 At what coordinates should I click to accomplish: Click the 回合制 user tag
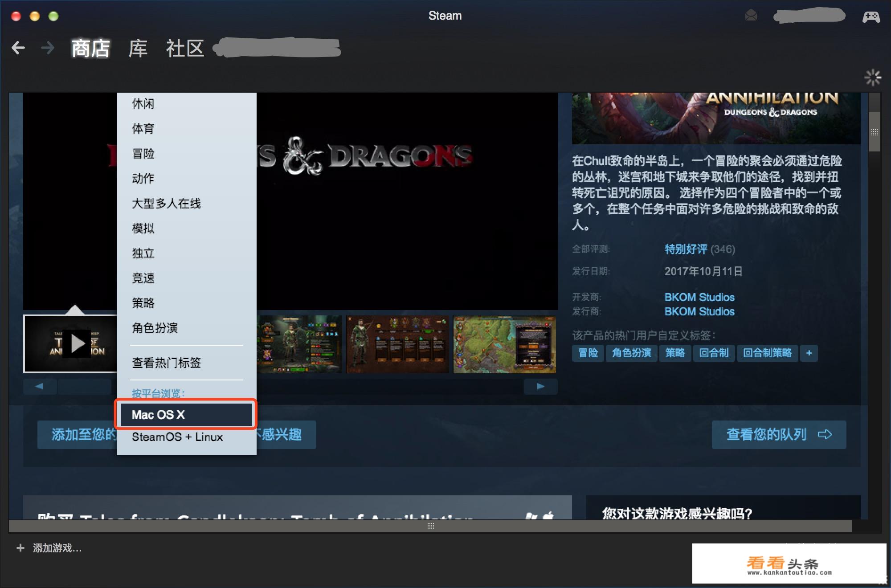click(714, 353)
